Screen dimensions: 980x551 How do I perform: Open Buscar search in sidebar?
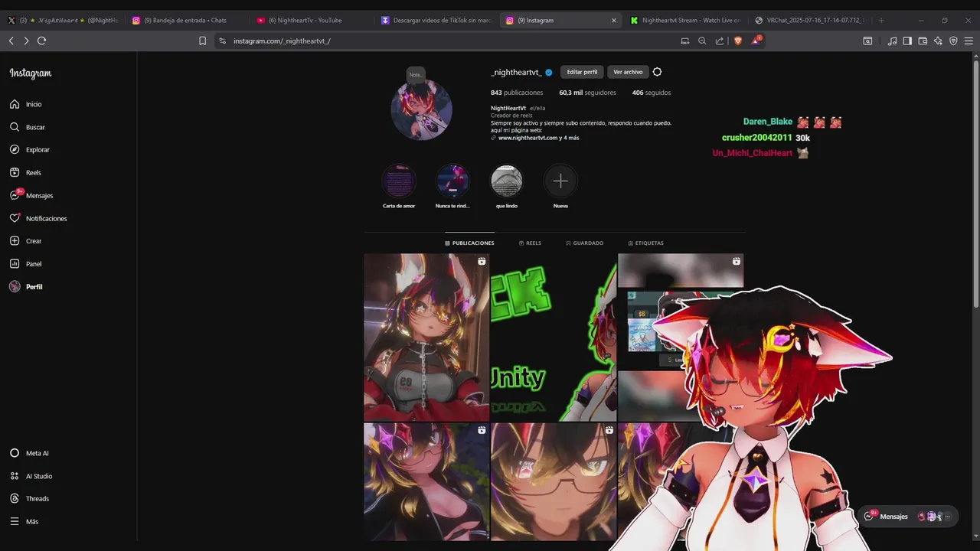(28, 127)
